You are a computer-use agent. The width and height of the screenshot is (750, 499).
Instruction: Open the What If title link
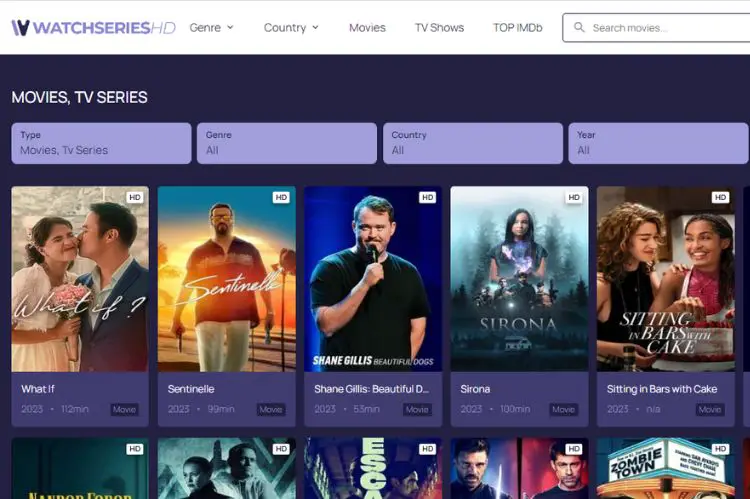(38, 389)
